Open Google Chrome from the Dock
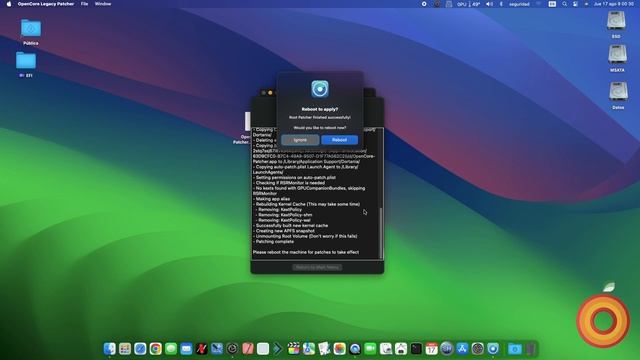The width and height of the screenshot is (640, 360). click(156, 349)
